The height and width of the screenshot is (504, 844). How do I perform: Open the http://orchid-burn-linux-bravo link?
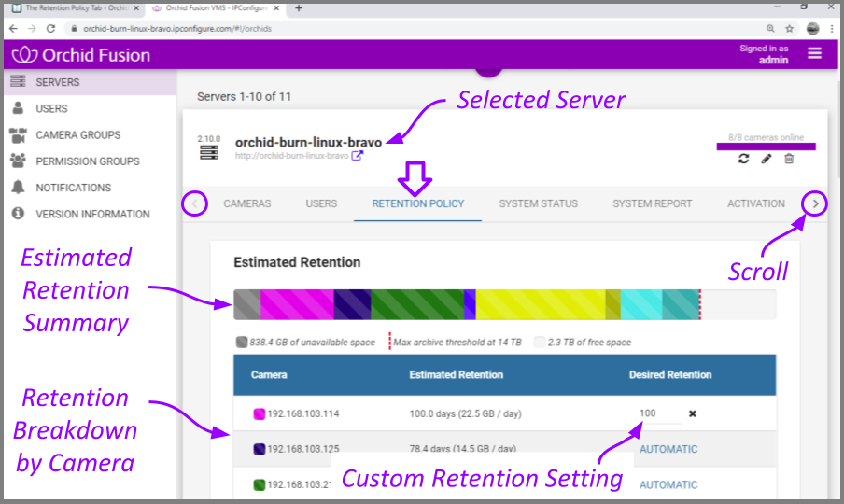pyautogui.click(x=291, y=156)
